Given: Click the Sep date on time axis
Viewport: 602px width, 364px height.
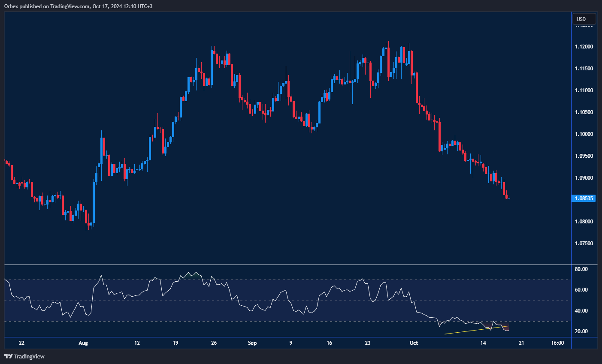Looking at the screenshot, I should [x=252, y=343].
